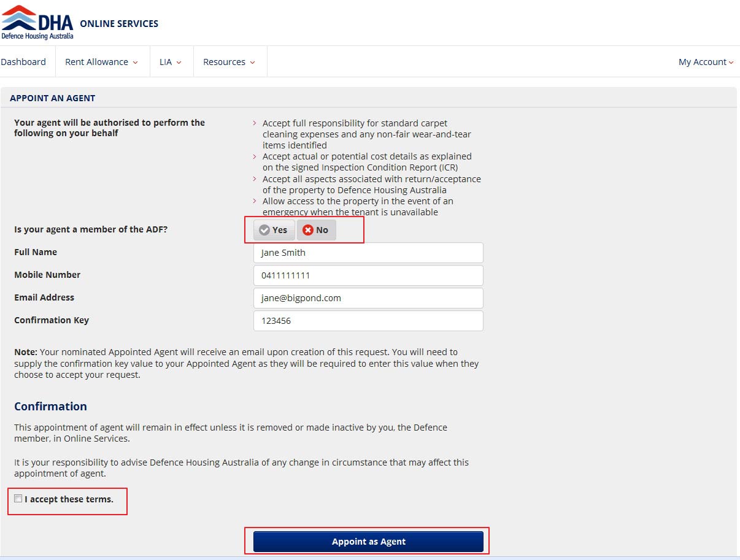Go to the Dashboard menu item
Viewport: 740px width, 560px height.
[23, 62]
